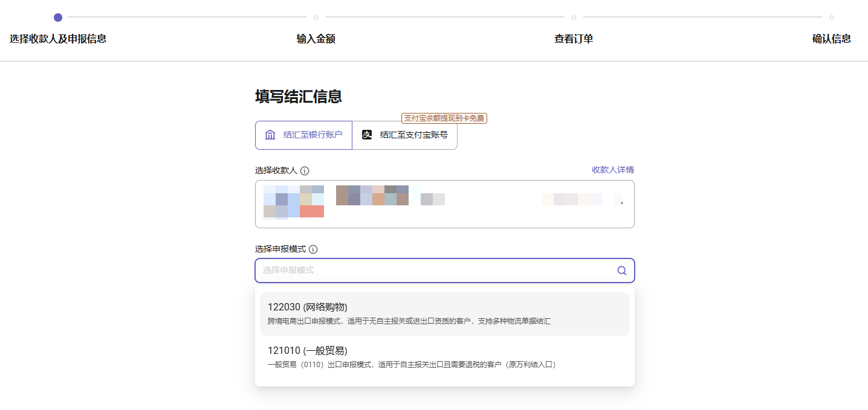Click the step dot above 输入金额
The width and height of the screenshot is (868, 410).
pos(316,18)
